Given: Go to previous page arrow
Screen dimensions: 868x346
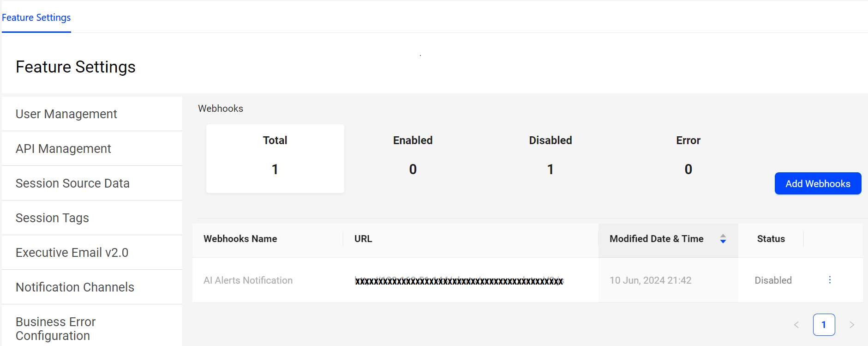Looking at the screenshot, I should pyautogui.click(x=796, y=325).
